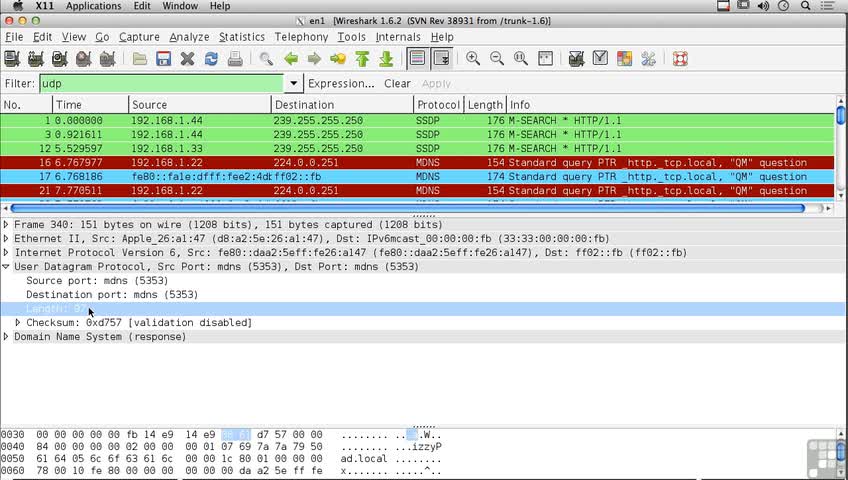848x480 pixels.
Task: Open the macOS Applications menu
Action: click(94, 6)
